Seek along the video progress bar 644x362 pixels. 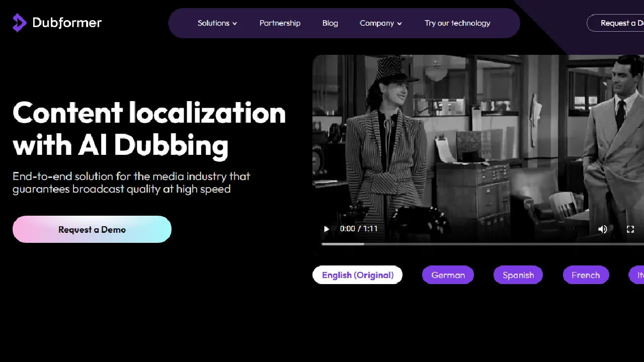482,244
